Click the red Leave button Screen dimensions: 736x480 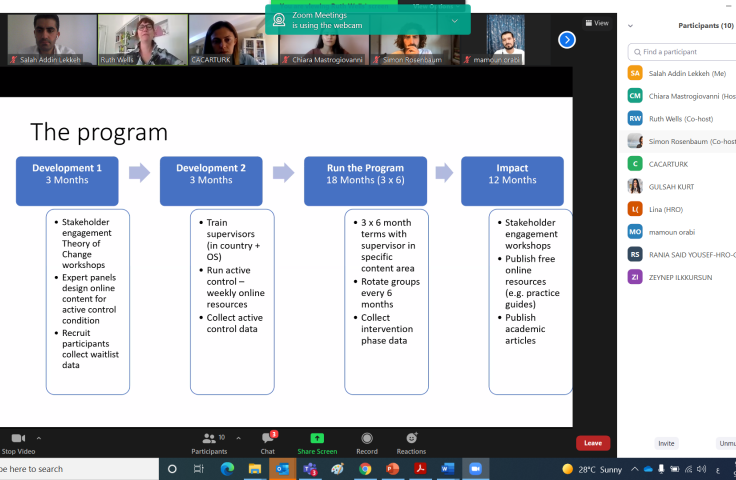pos(593,443)
